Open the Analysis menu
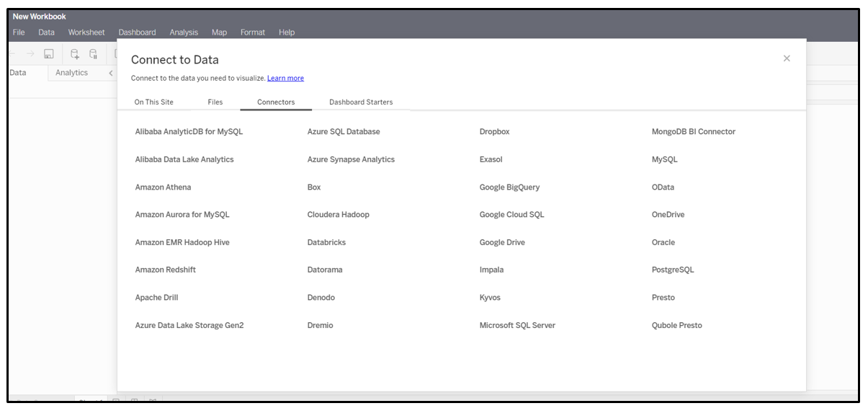This screenshot has width=868, height=411. (x=184, y=32)
